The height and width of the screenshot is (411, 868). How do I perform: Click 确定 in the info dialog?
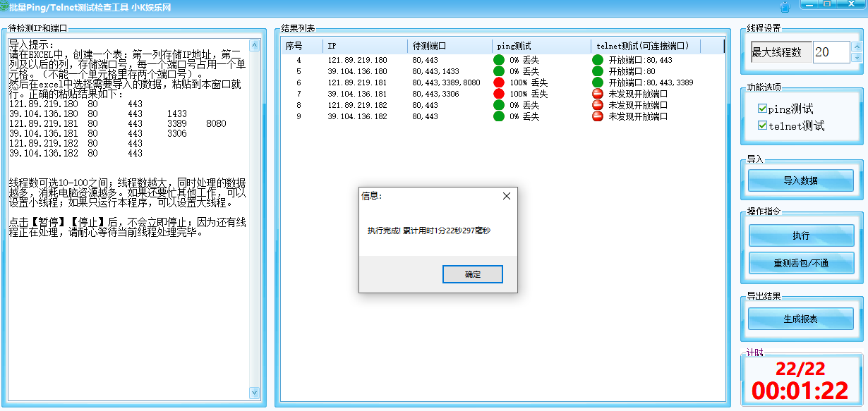(x=473, y=274)
